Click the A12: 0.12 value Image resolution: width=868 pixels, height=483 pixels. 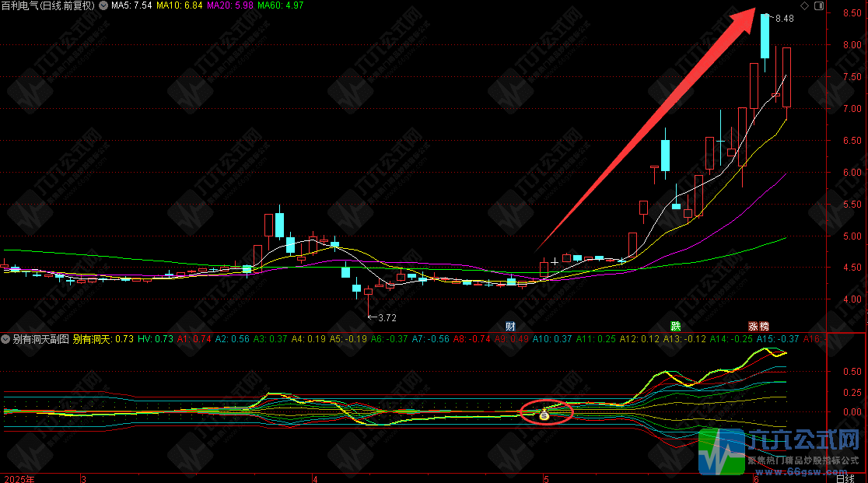(x=639, y=339)
